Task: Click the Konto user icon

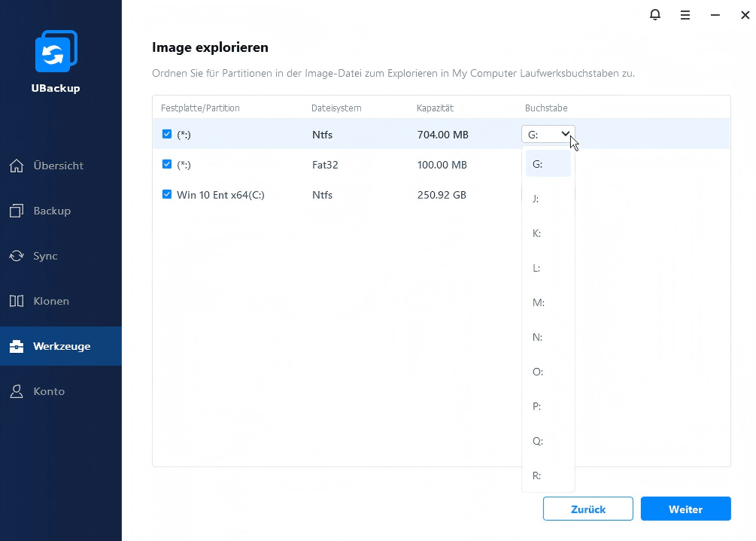Action: coord(17,391)
